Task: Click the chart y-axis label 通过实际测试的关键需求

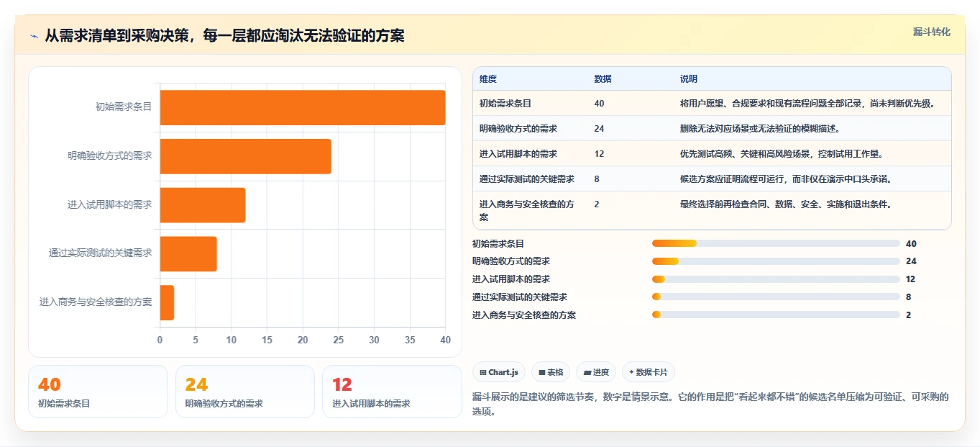Action: point(101,253)
